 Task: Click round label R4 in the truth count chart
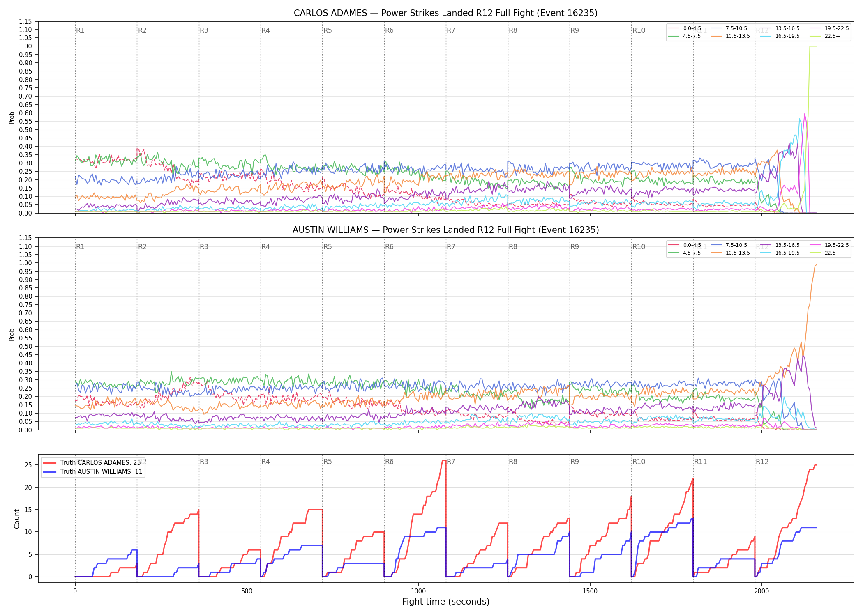[265, 462]
